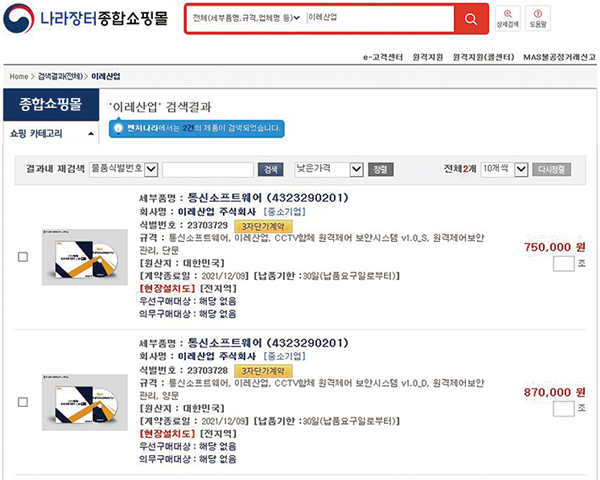Image resolution: width=600 pixels, height=480 pixels.
Task: Select the 종합쇼핑몰 sidebar tab
Action: 51,104
